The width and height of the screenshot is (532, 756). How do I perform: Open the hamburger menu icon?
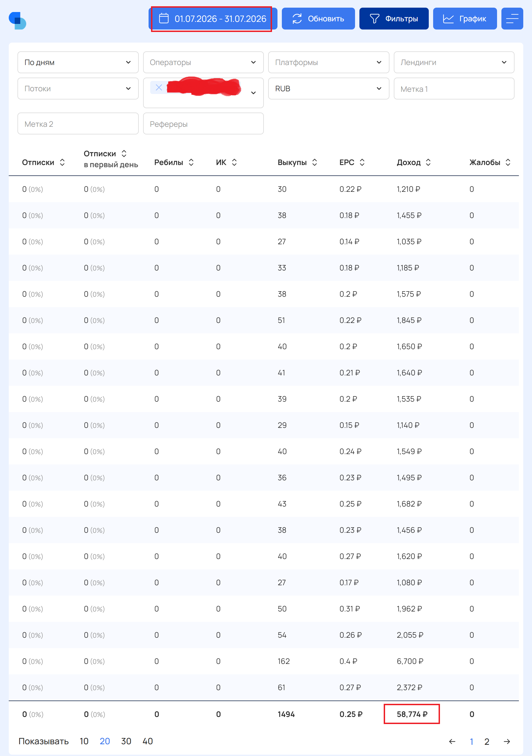point(512,19)
